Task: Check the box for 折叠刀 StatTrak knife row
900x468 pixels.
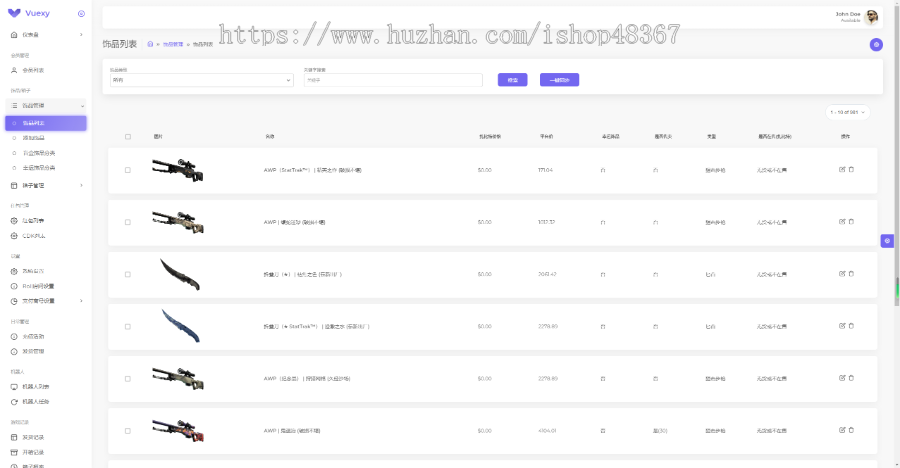Action: (127, 327)
